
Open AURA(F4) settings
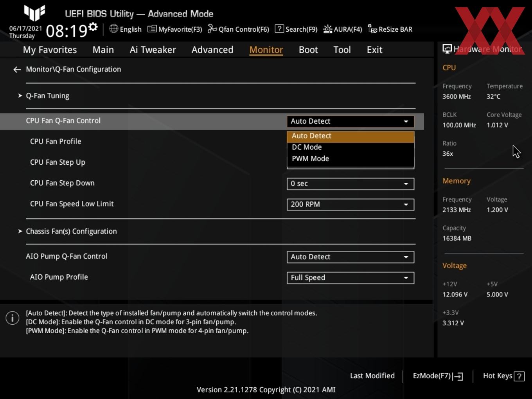click(343, 29)
